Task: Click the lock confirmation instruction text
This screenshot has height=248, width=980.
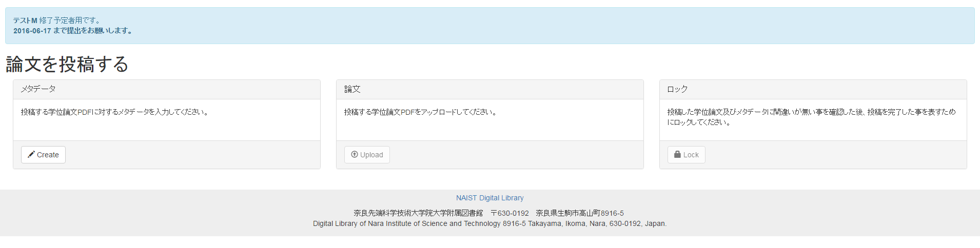Action: pyautogui.click(x=811, y=117)
